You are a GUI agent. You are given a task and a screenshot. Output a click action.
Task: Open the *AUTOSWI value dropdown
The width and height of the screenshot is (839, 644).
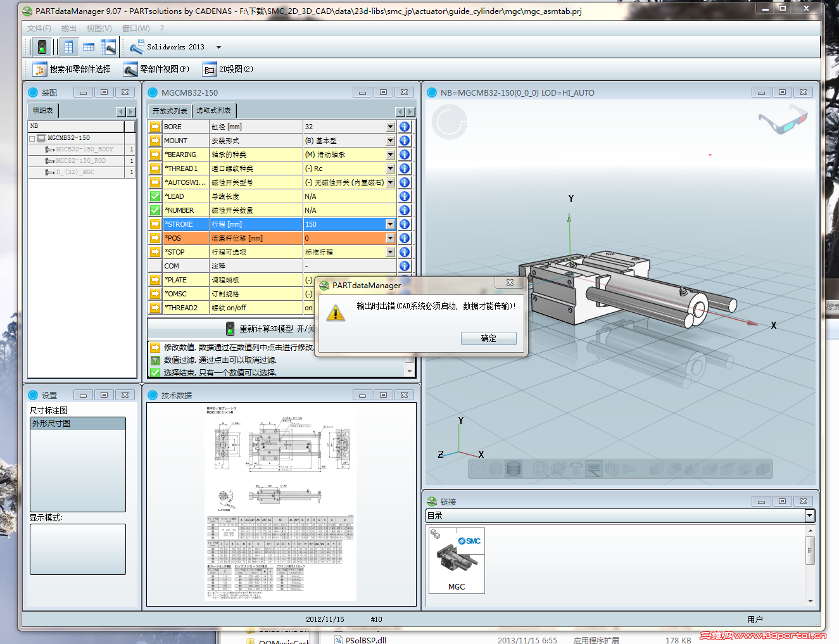tap(390, 182)
